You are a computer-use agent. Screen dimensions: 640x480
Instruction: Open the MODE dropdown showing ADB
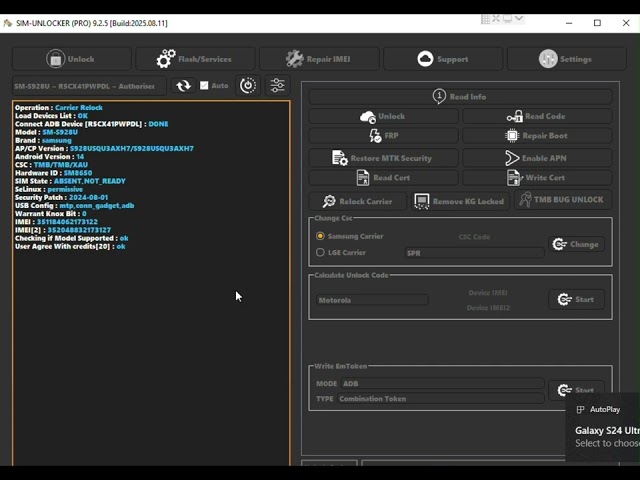(x=442, y=384)
